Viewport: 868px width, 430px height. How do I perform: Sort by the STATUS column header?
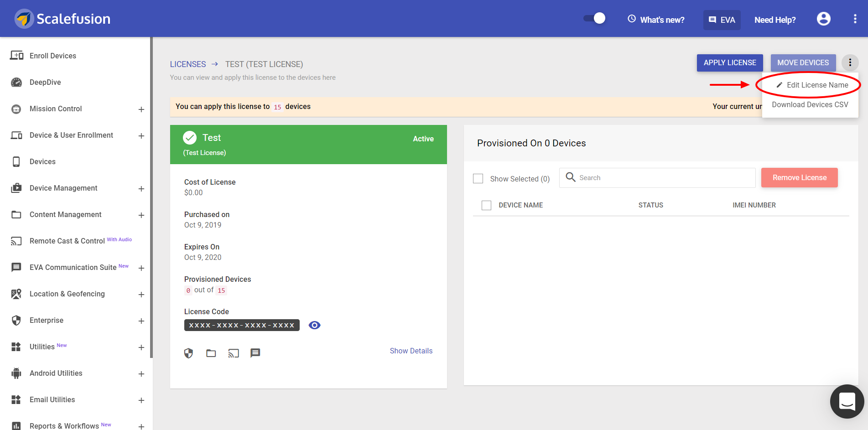[651, 205]
